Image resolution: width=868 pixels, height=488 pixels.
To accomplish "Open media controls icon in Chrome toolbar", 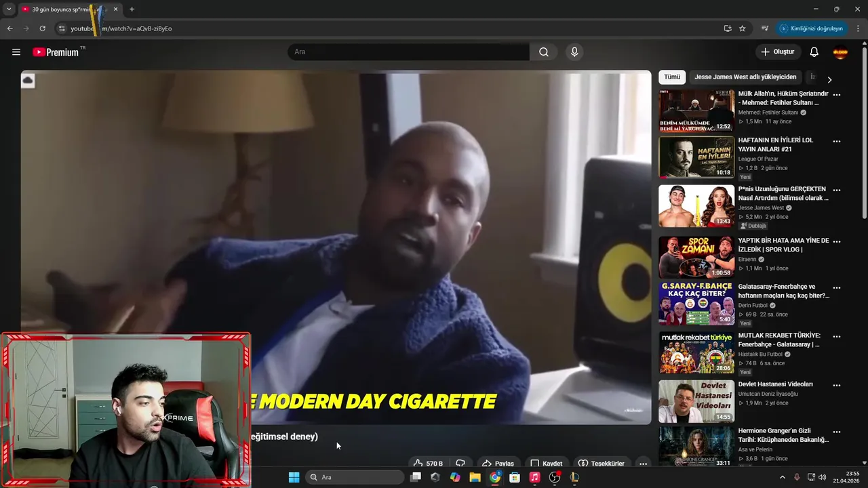I will pyautogui.click(x=764, y=28).
